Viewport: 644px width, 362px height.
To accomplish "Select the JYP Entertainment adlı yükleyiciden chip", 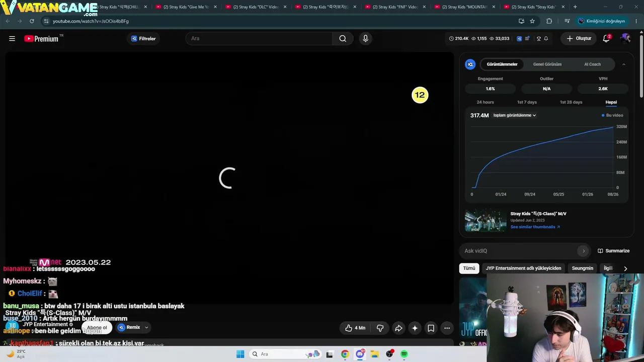I will click(x=523, y=268).
